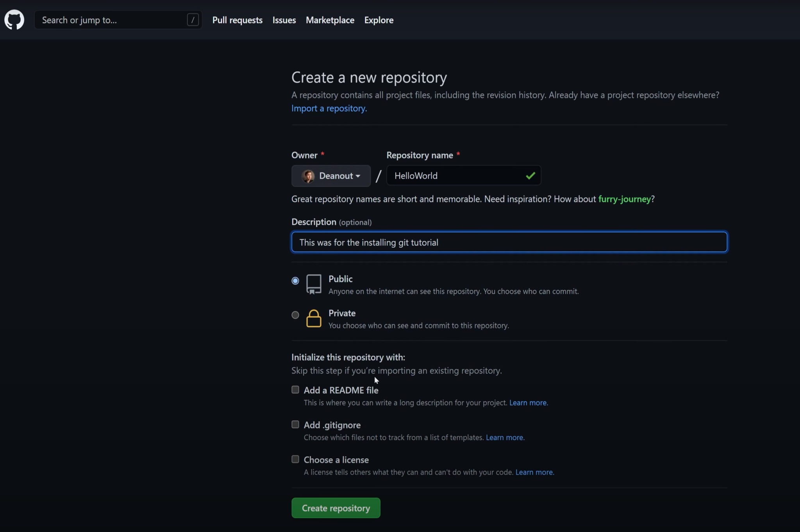Open the Marketplace

(x=330, y=20)
